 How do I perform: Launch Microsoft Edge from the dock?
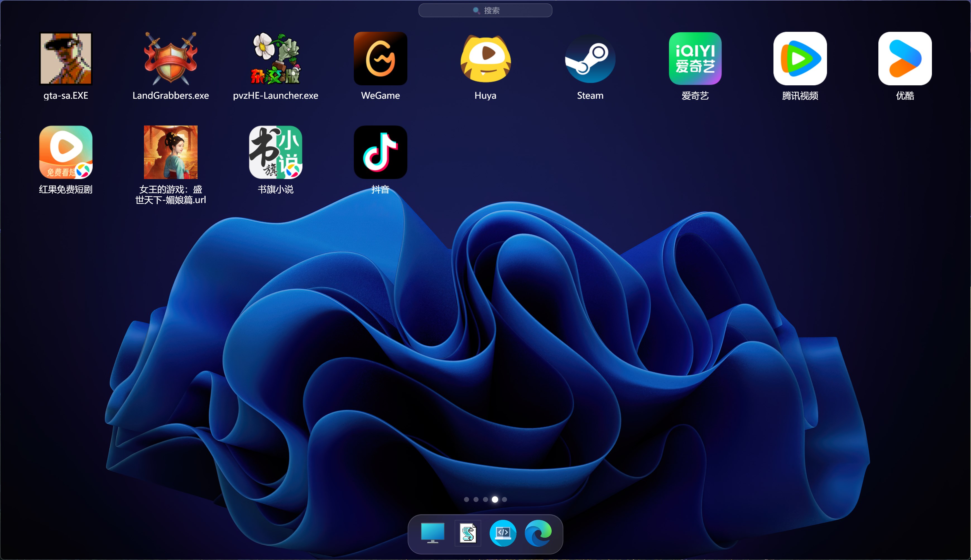538,533
